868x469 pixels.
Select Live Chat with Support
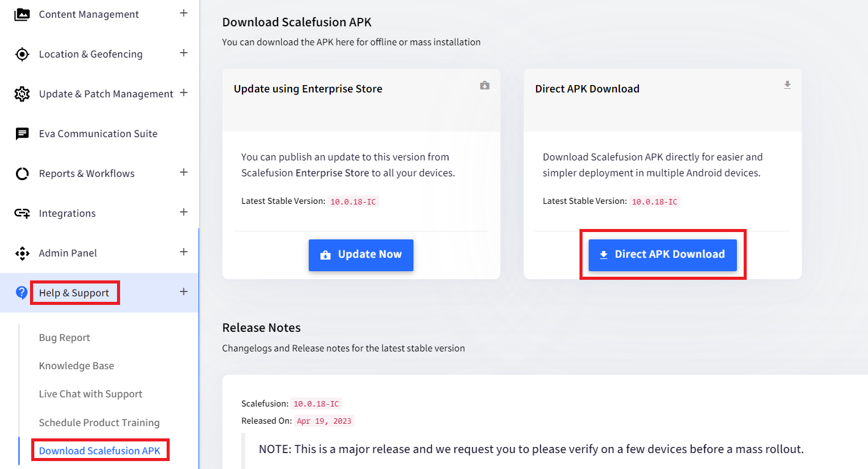[x=91, y=394]
